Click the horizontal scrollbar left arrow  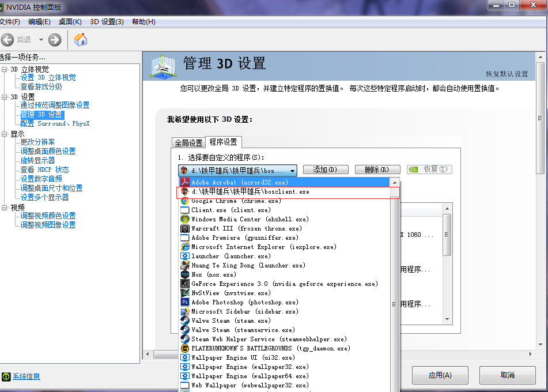click(148, 354)
